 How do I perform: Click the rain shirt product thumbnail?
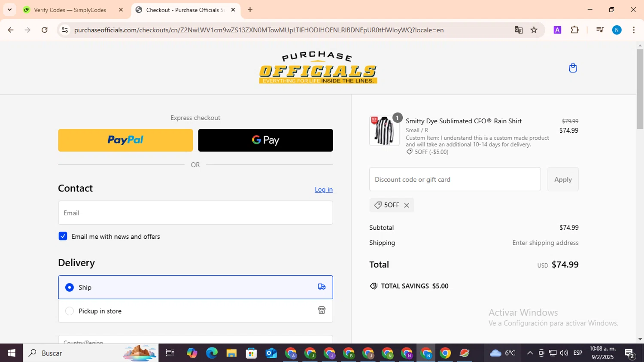click(x=384, y=131)
